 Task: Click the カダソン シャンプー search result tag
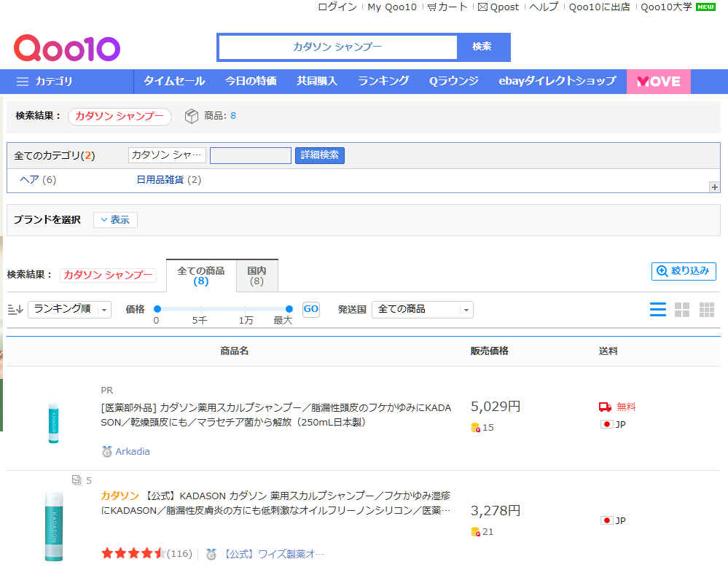[120, 117]
